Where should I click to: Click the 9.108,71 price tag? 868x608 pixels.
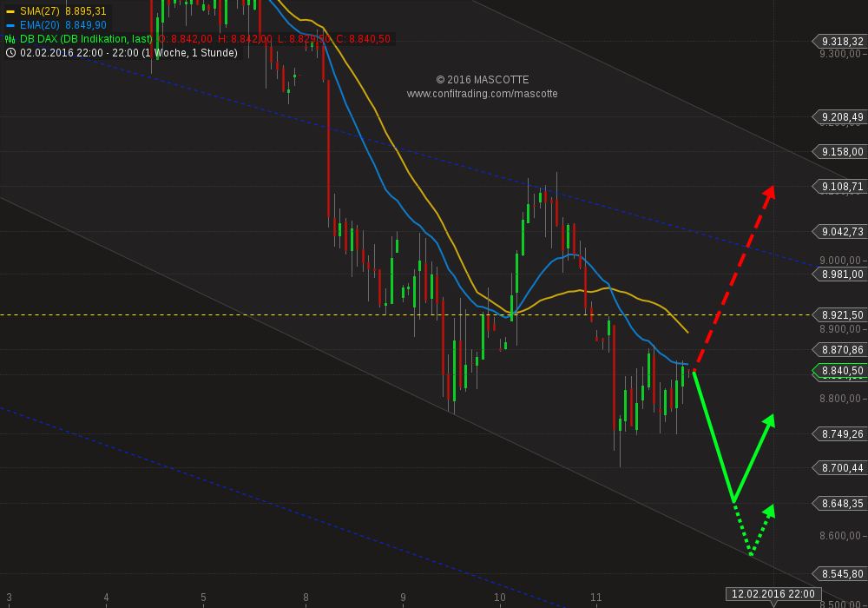click(x=839, y=187)
